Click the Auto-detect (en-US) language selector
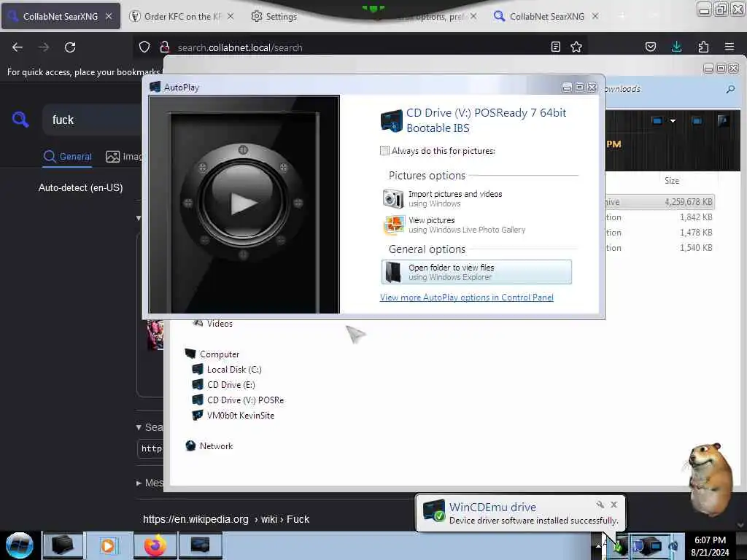 [80, 187]
